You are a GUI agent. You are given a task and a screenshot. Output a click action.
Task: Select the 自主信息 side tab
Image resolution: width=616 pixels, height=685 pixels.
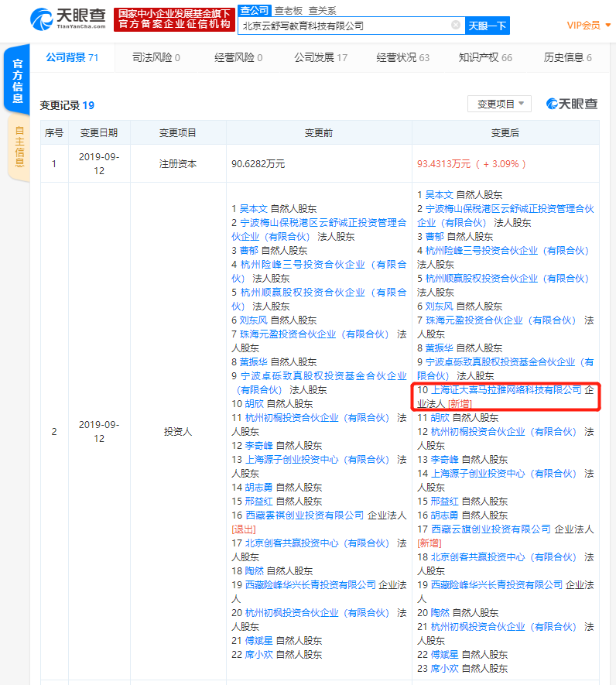tap(19, 147)
